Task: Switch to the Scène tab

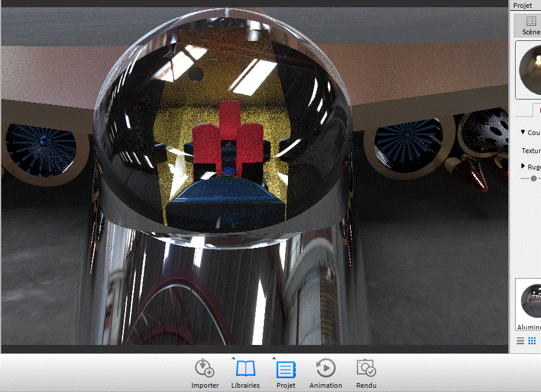Action: coord(528,25)
